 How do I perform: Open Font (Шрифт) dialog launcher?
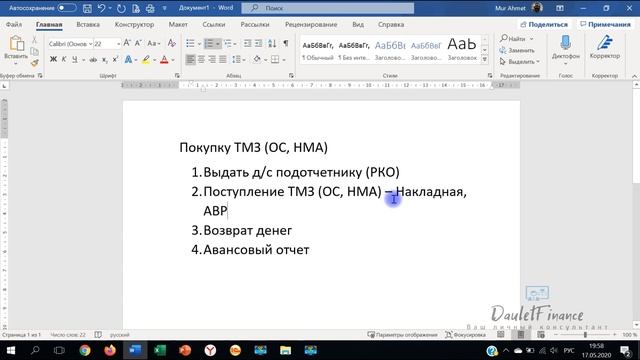click(177, 76)
